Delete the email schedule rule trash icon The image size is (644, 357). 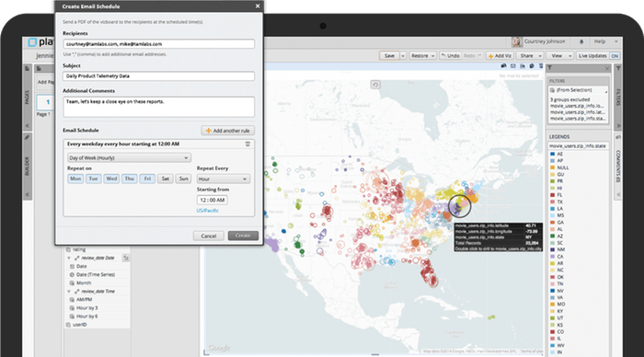coord(247,144)
